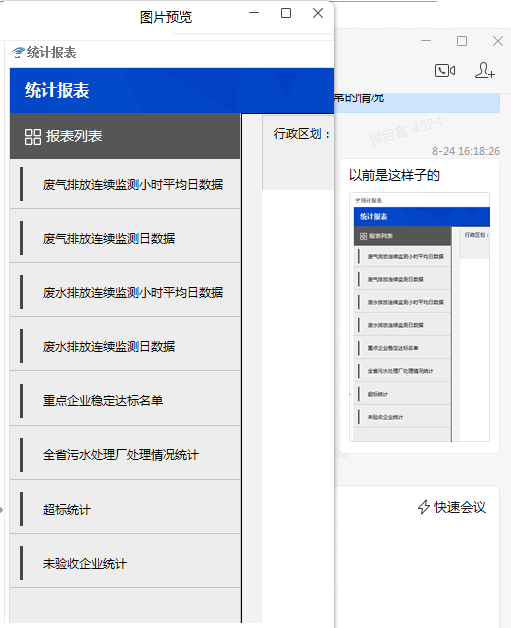Click the lightning icon beside 快速会议
This screenshot has width=511, height=628.
(424, 507)
